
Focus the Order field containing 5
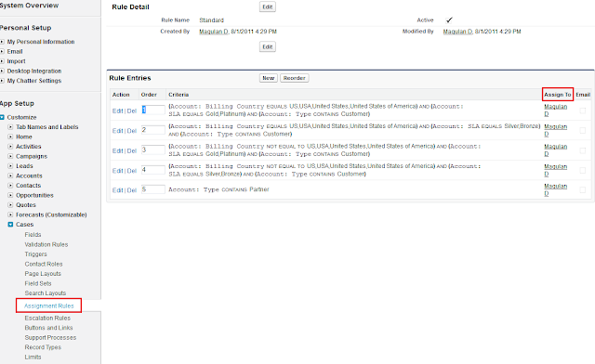click(152, 189)
